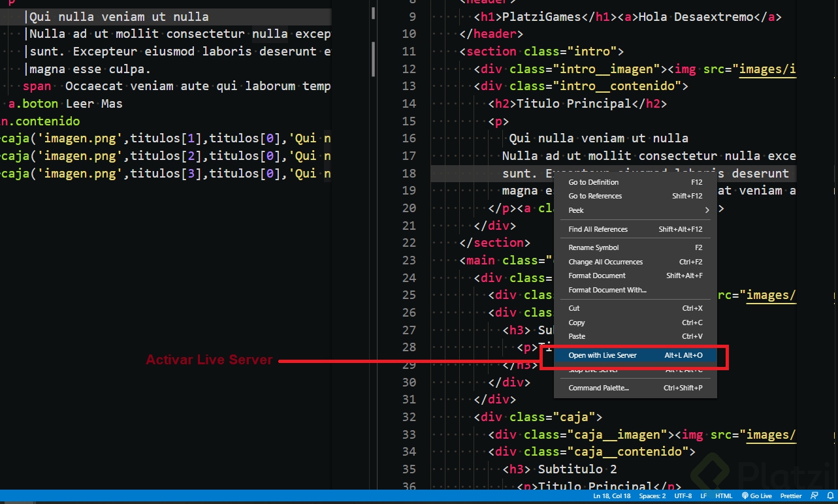This screenshot has width=838, height=504.
Task: Click the closing </header> tag
Action: pyautogui.click(x=491, y=34)
